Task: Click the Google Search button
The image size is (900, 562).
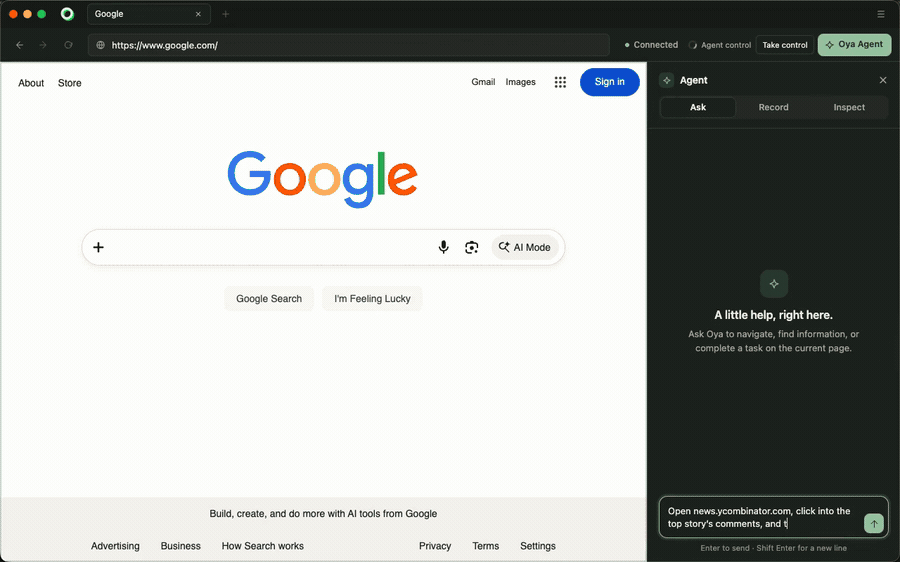Action: [x=269, y=299]
